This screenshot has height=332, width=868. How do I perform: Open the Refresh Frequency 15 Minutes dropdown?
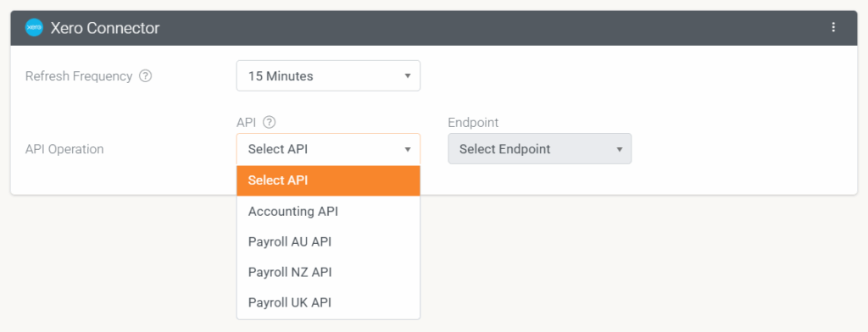click(328, 76)
